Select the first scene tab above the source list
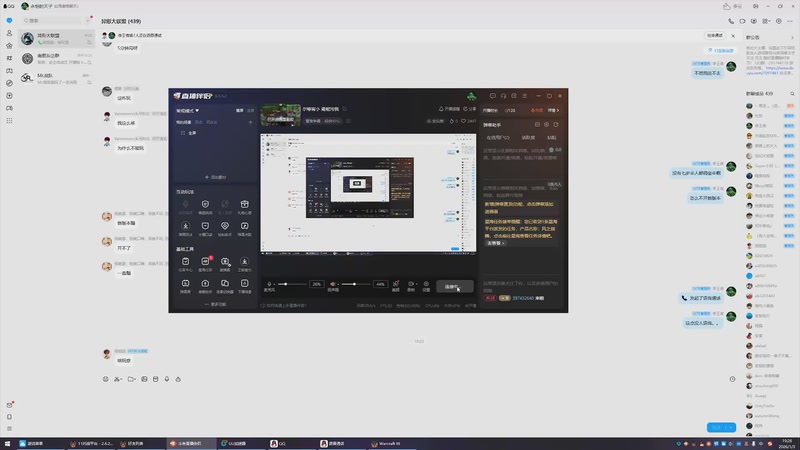Image resolution: width=800 pixels, height=450 pixels. (184, 122)
